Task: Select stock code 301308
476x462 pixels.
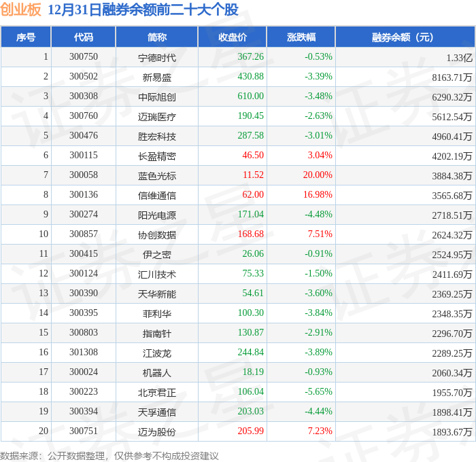Action: pos(84,353)
